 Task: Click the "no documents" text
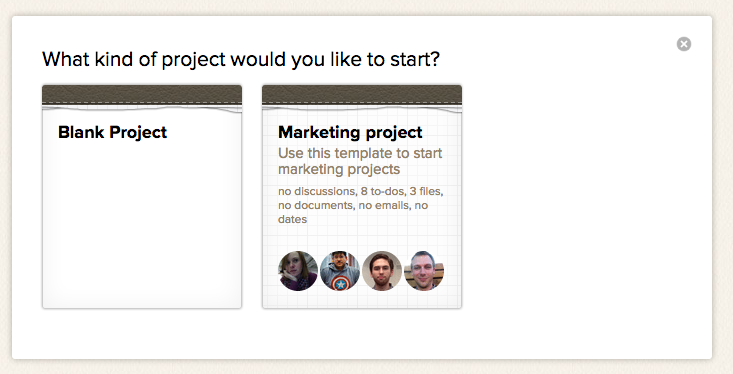pyautogui.click(x=316, y=205)
